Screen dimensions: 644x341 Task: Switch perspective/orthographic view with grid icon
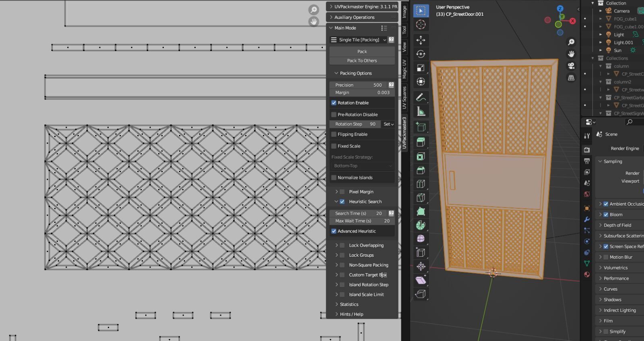[571, 78]
